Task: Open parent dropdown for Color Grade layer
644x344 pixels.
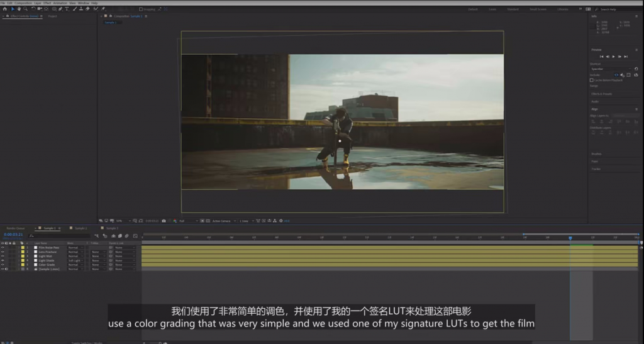Action: tap(125, 265)
